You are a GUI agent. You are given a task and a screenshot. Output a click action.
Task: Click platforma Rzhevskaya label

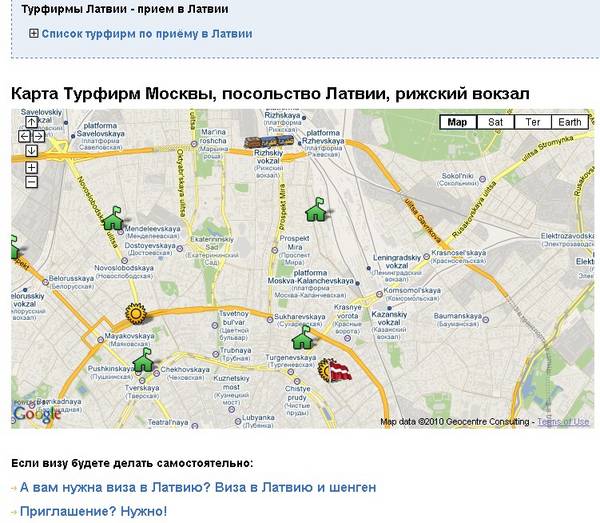[x=323, y=143]
